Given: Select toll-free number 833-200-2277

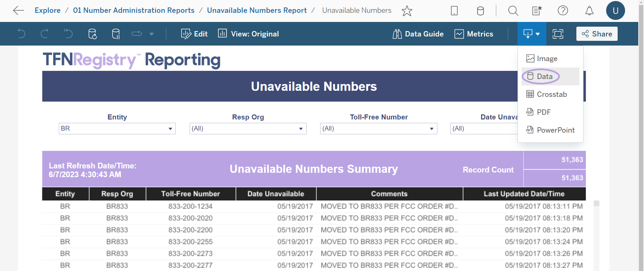Looking at the screenshot, I should point(191,265).
